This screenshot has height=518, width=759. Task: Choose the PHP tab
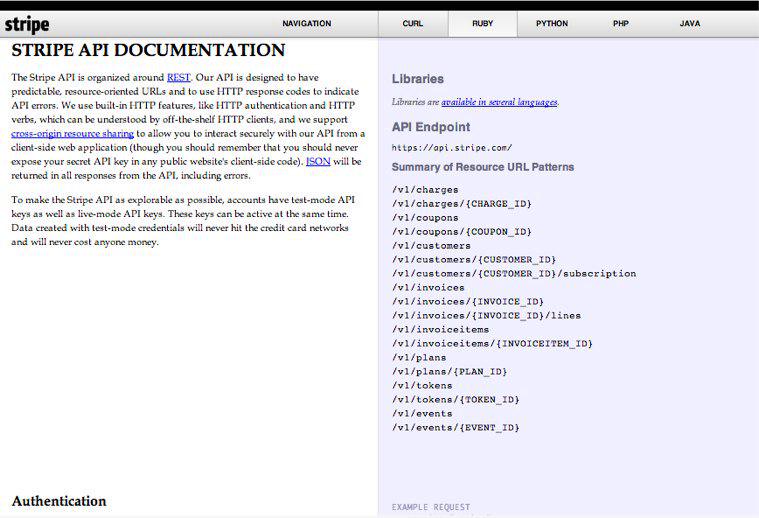coord(621,23)
